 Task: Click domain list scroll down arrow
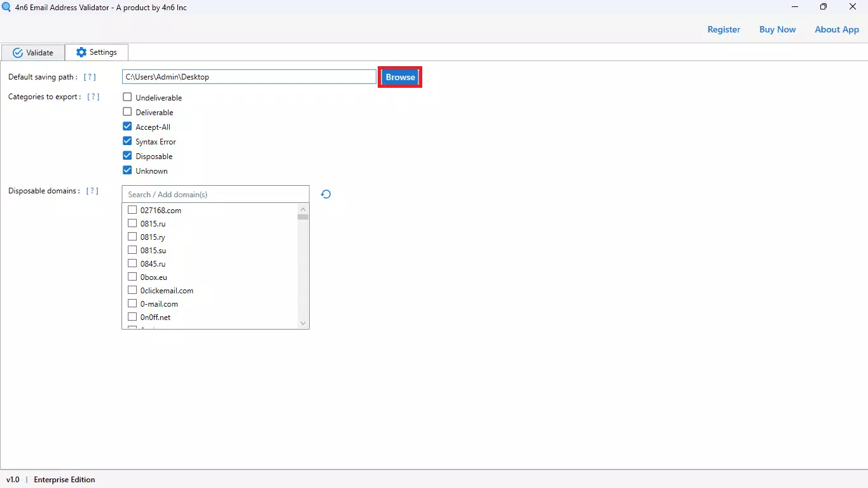click(303, 323)
